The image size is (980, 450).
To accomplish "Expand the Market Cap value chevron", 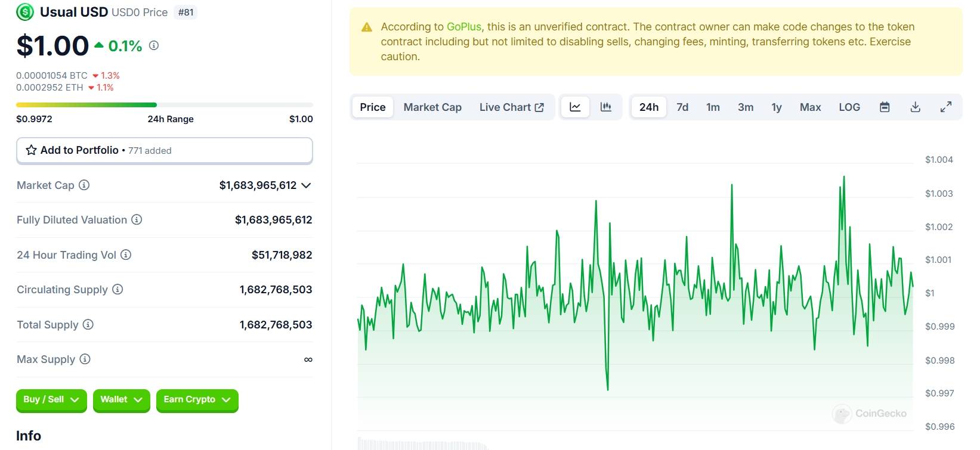I will coord(306,185).
